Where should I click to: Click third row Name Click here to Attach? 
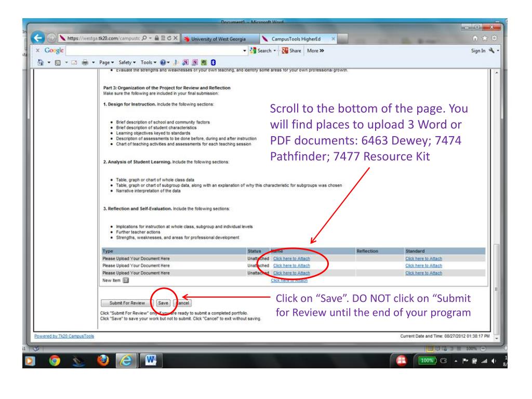pyautogui.click(x=291, y=273)
